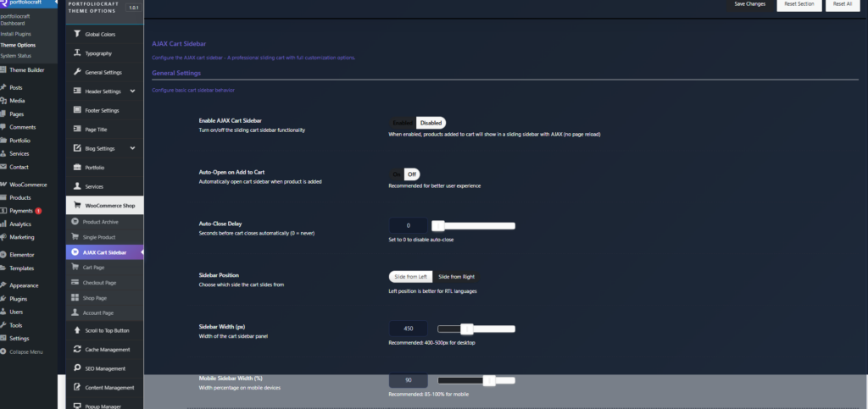The width and height of the screenshot is (868, 409).
Task: Click the Auto-Close Delay number field
Action: 408,226
